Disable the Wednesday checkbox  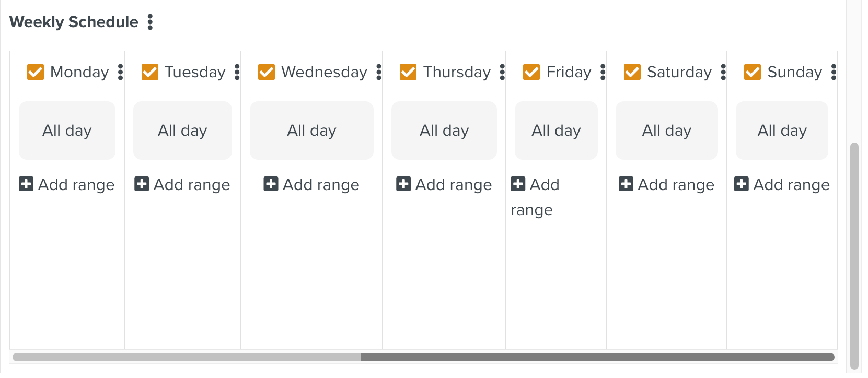[267, 72]
